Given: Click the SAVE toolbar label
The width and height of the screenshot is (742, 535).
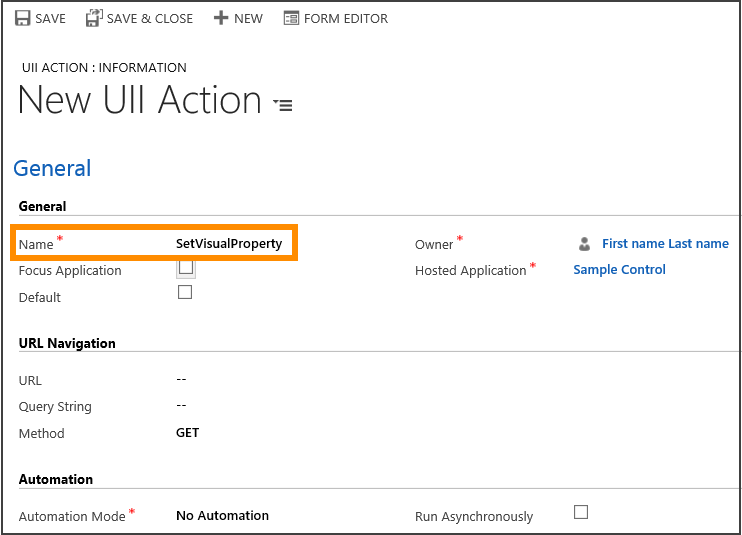Looking at the screenshot, I should (x=51, y=18).
